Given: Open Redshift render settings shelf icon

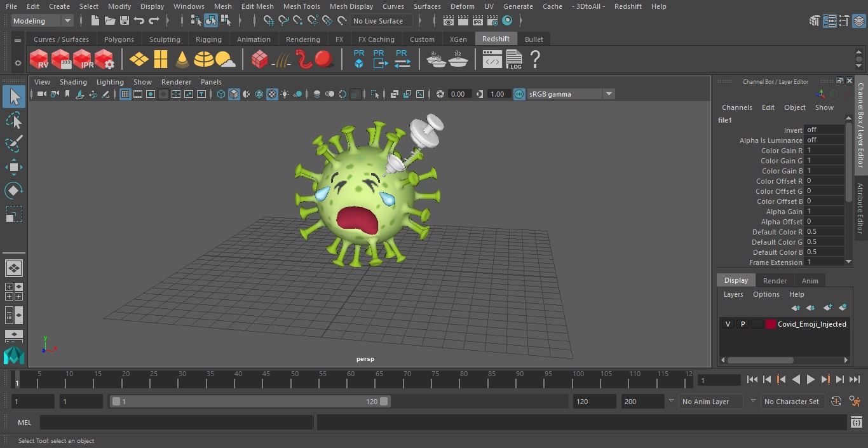Looking at the screenshot, I should click(x=104, y=60).
